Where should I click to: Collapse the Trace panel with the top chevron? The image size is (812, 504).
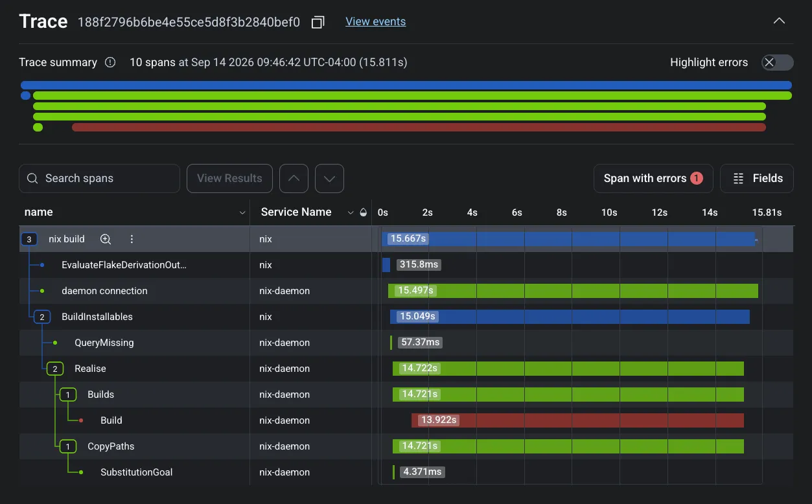click(779, 21)
